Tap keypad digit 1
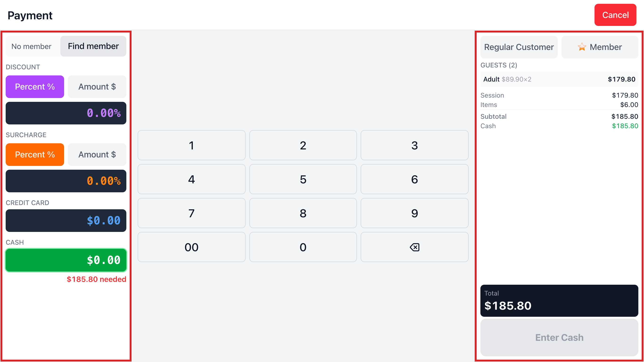 click(191, 145)
